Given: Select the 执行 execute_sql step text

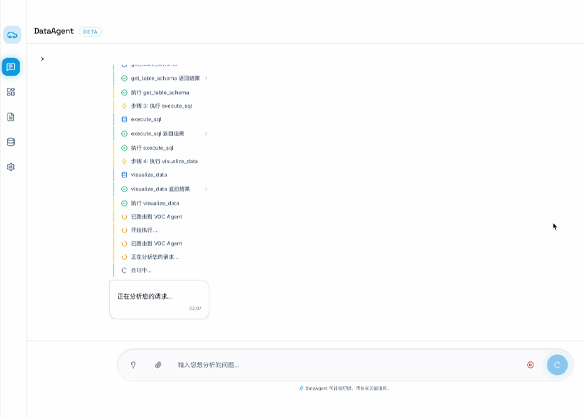Looking at the screenshot, I should pos(152,148).
